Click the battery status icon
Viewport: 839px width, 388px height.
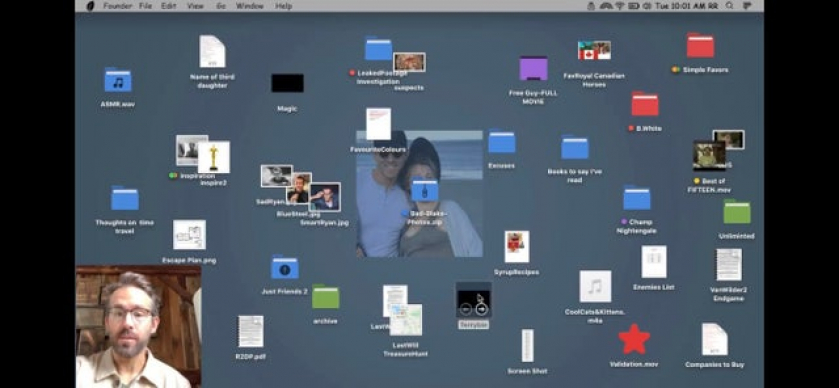[x=634, y=6]
